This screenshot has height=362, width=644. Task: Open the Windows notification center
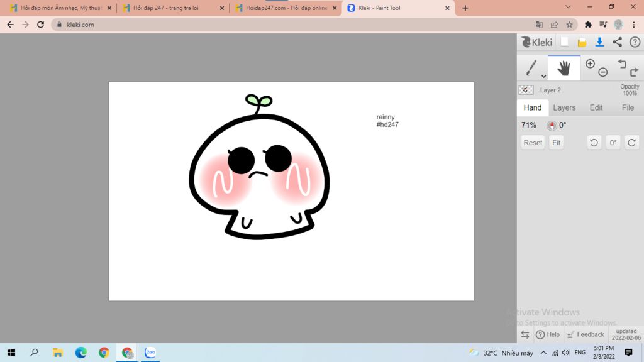click(628, 353)
